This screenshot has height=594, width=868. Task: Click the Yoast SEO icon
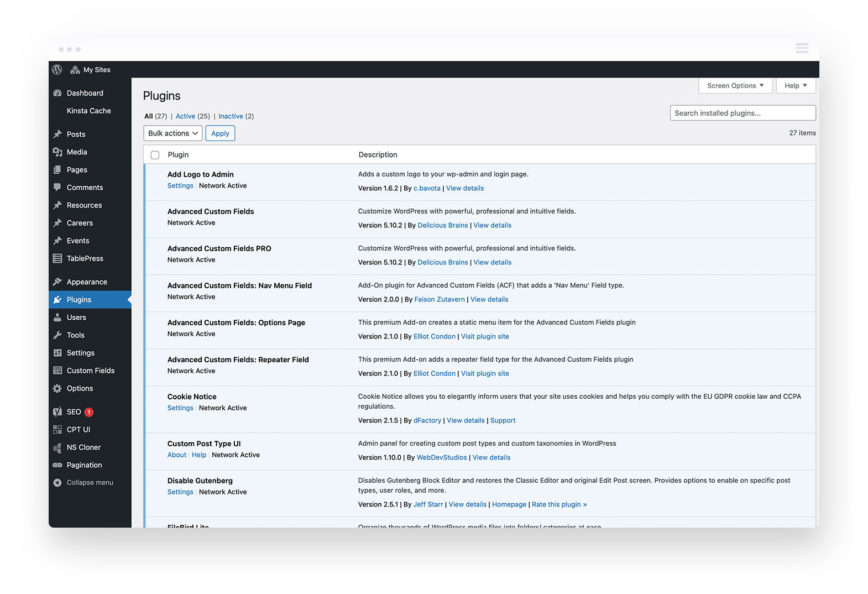(57, 412)
